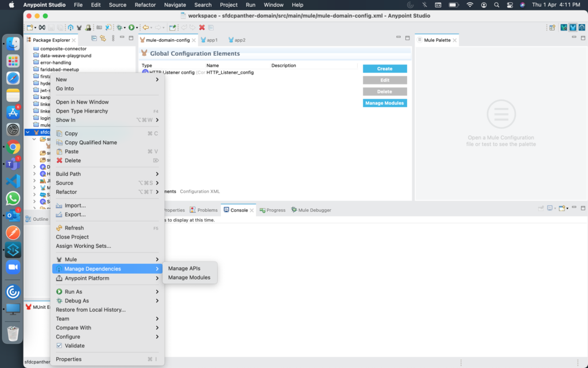
Task: Select the Mule Design perspective icon
Action: point(573,27)
